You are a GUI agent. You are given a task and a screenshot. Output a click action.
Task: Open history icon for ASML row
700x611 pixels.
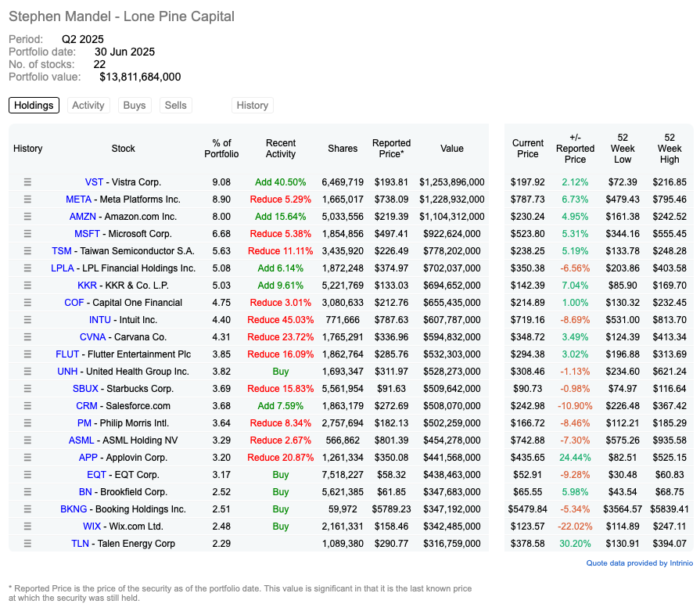click(27, 440)
